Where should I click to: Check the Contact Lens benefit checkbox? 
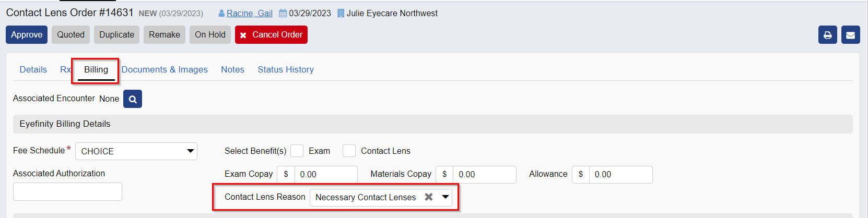pyautogui.click(x=349, y=151)
